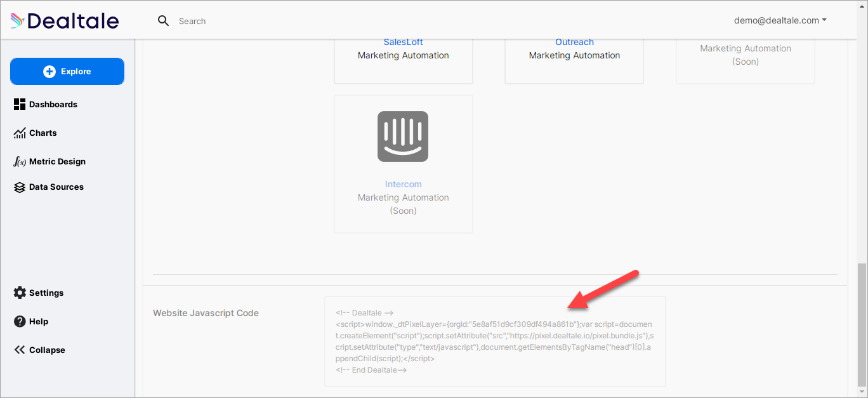Viewport: 868px width, 398px height.
Task: Click the Collapse double-chevron icon
Action: pos(20,350)
